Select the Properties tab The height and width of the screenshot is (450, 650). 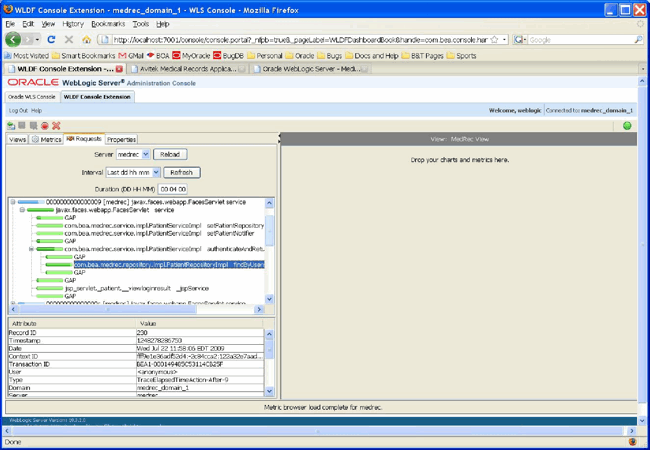[121, 140]
